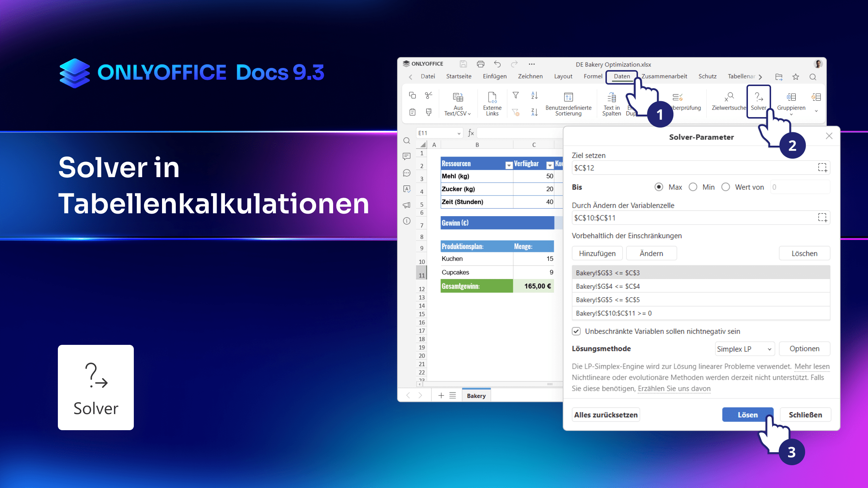Viewport: 868px width, 488px height.
Task: Click the Mehr lesen link
Action: pos(812,367)
